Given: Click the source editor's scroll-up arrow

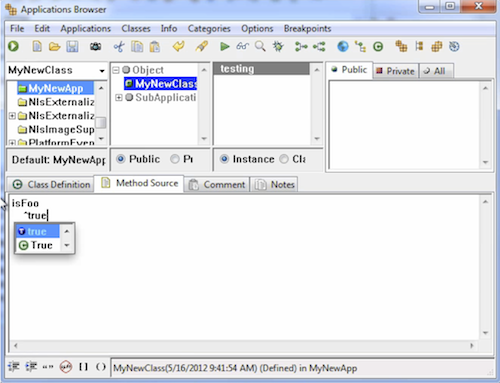Looking at the screenshot, I should pyautogui.click(x=485, y=202).
